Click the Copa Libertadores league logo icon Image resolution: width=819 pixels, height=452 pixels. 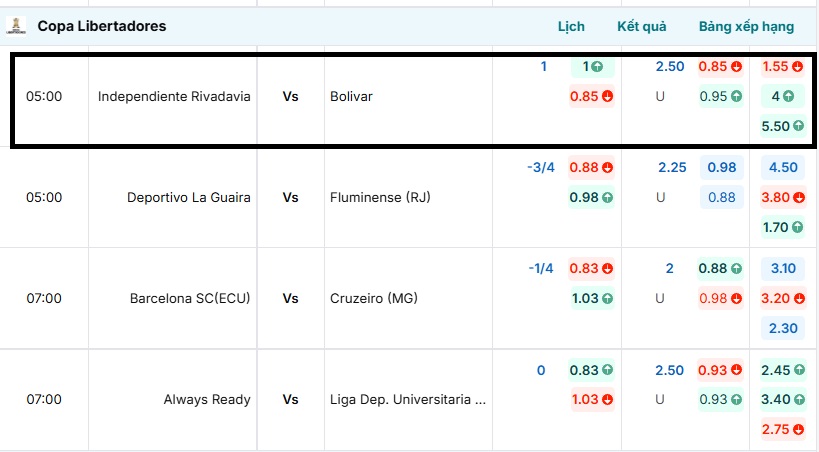click(16, 25)
